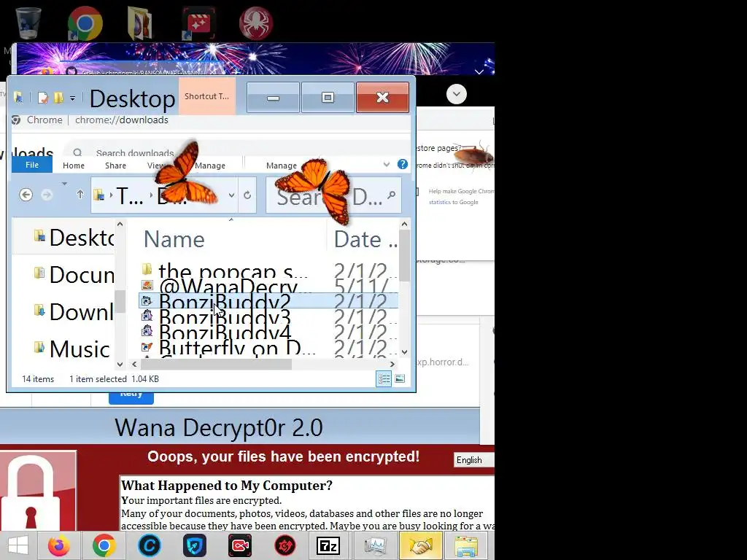Click the blue Help question mark icon
The height and width of the screenshot is (560, 747).
pos(403,164)
